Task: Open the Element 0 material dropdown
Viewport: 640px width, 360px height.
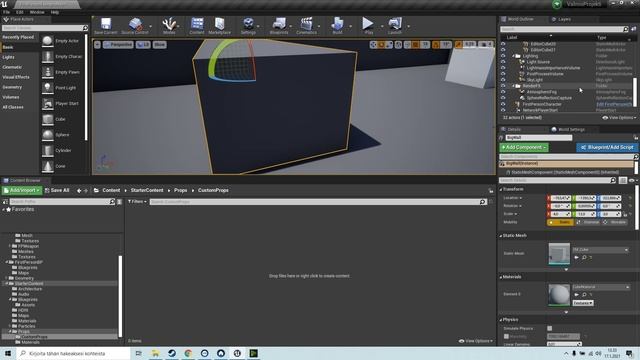Action: point(601,287)
